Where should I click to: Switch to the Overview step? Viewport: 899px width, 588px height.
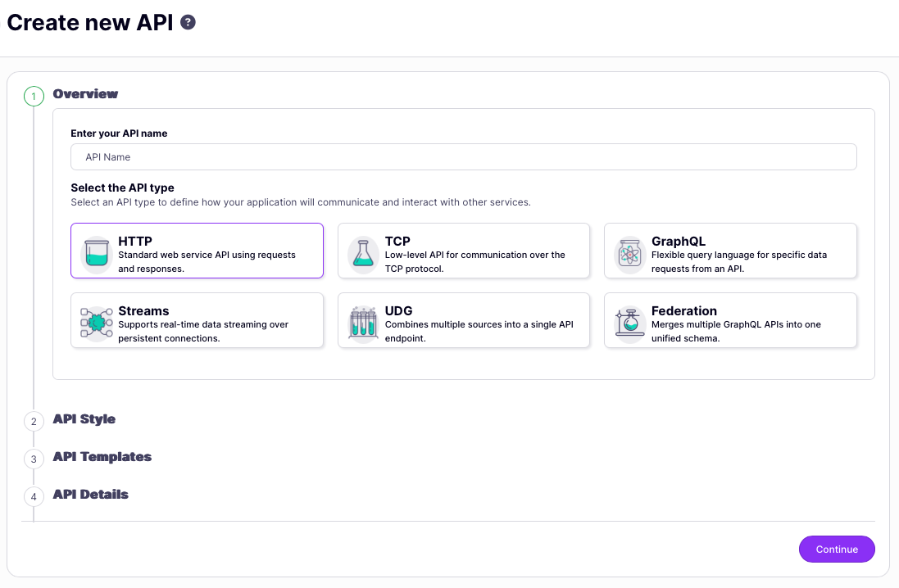point(84,93)
